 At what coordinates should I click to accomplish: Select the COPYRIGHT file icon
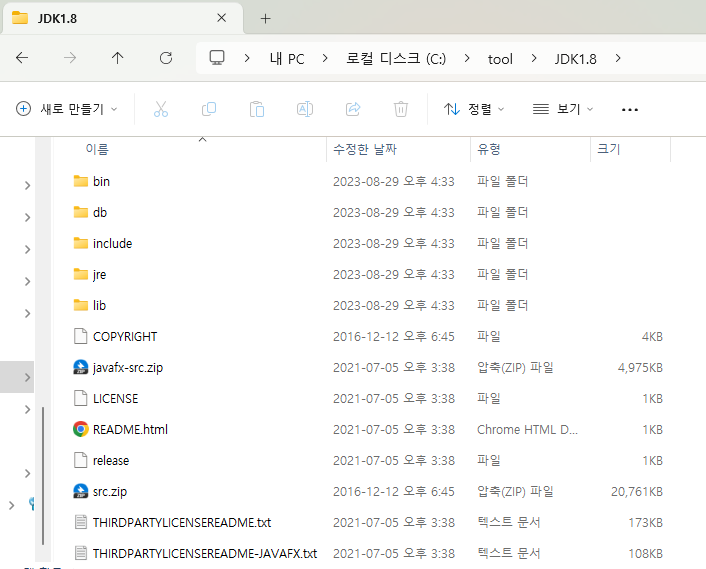point(81,336)
